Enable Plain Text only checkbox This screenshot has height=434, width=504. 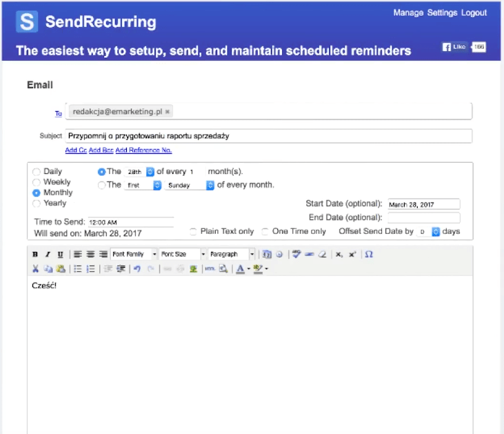(193, 231)
